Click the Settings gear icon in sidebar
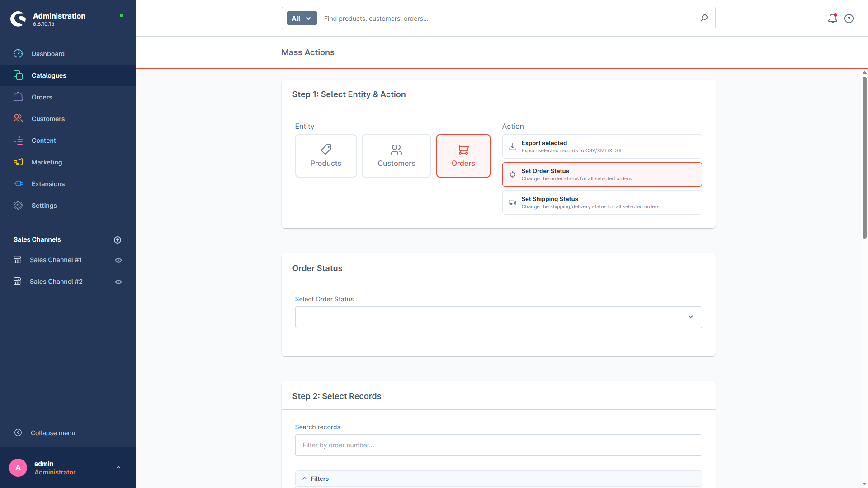The image size is (868, 488). point(18,206)
